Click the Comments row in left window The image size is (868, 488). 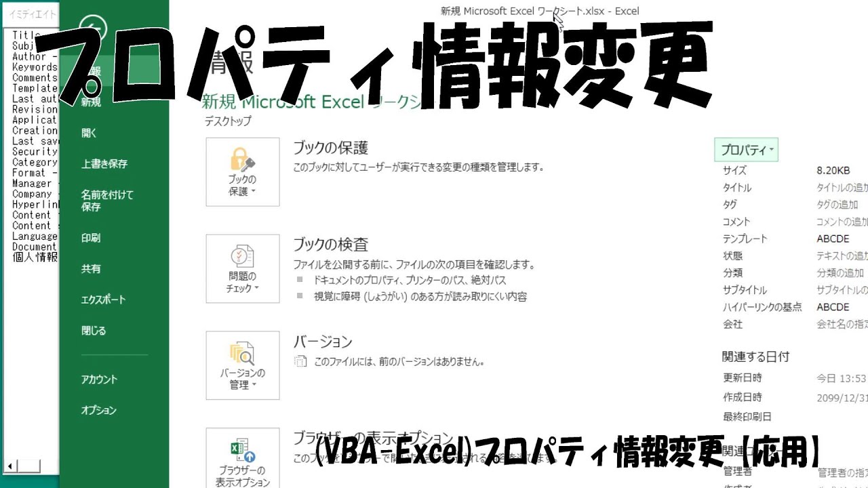tap(35, 78)
